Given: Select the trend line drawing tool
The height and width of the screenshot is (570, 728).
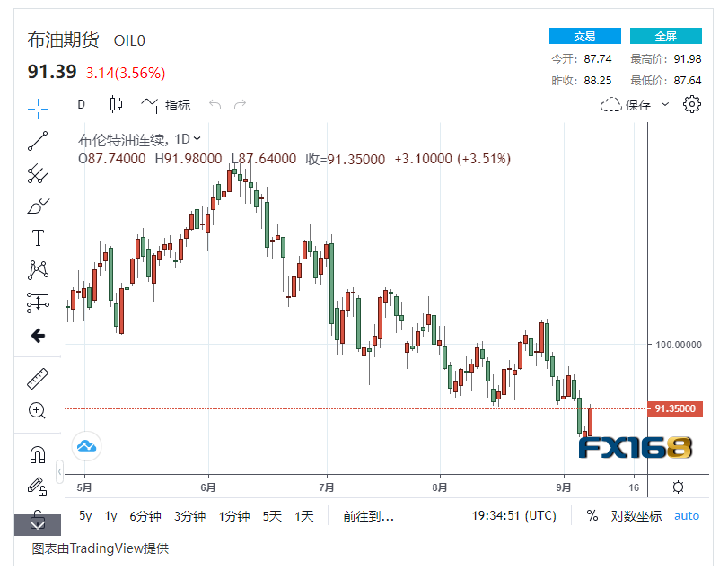Looking at the screenshot, I should (38, 141).
